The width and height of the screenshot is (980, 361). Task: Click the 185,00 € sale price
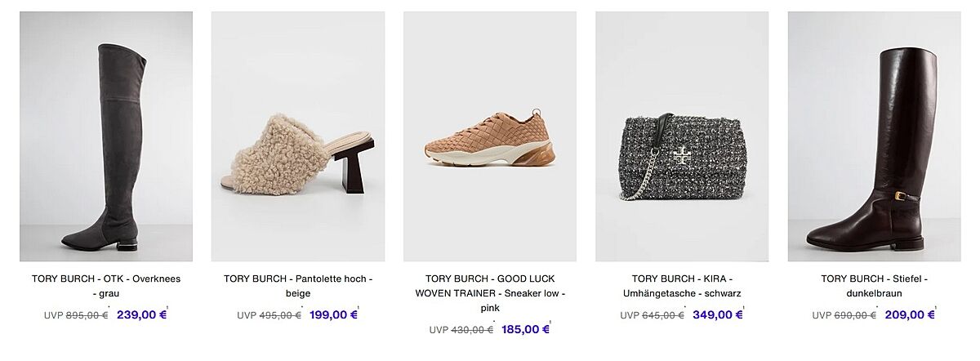[525, 329]
